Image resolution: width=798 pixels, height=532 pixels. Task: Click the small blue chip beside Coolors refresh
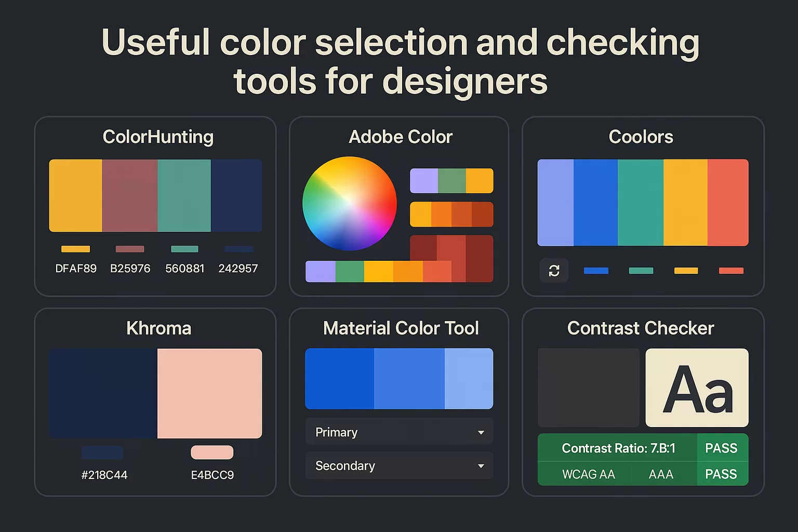pyautogui.click(x=596, y=271)
